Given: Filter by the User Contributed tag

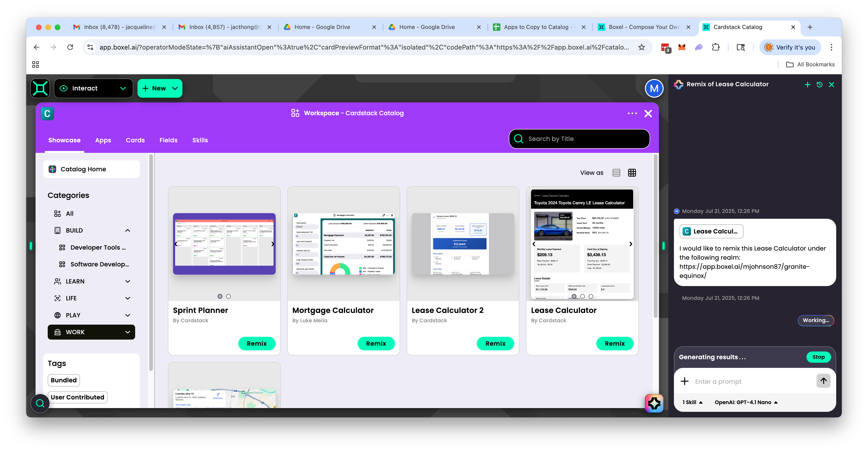Looking at the screenshot, I should (x=77, y=397).
